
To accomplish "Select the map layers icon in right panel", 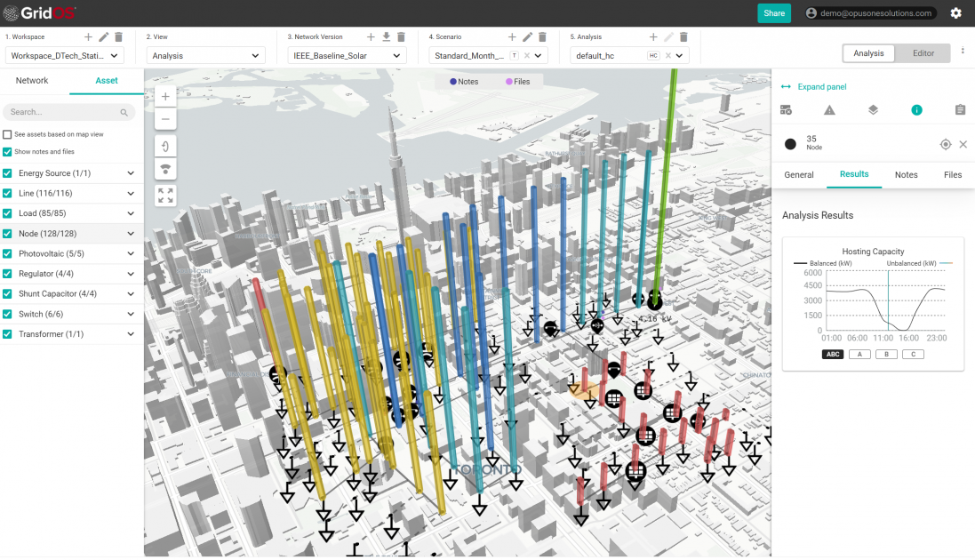I will [x=872, y=109].
